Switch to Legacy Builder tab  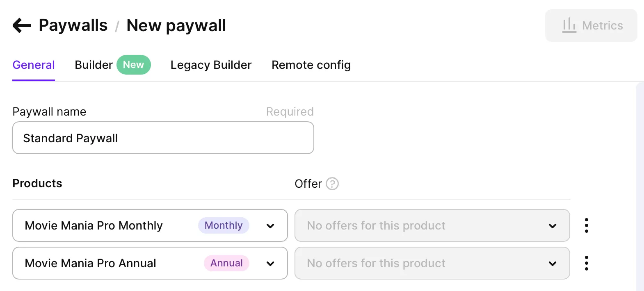pos(211,65)
